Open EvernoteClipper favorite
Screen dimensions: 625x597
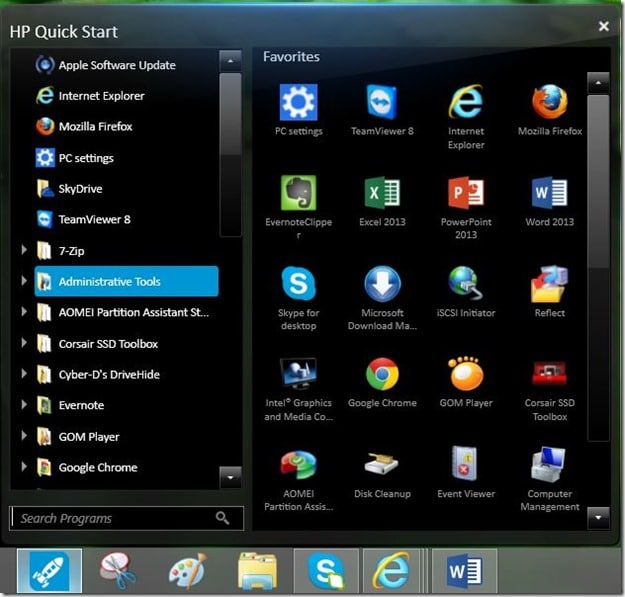coord(299,193)
